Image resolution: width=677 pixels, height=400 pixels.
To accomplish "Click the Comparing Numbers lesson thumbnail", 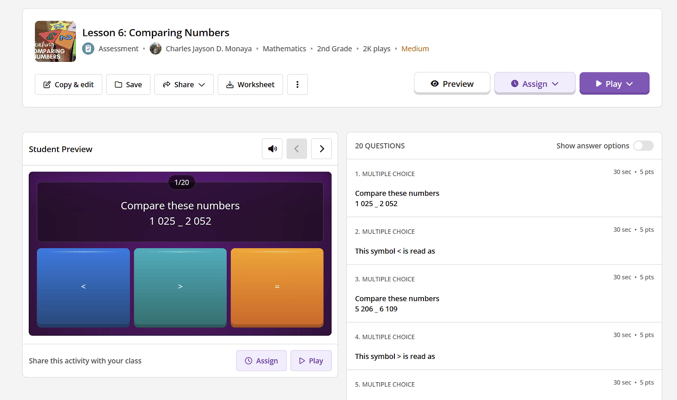I will 55,41.
